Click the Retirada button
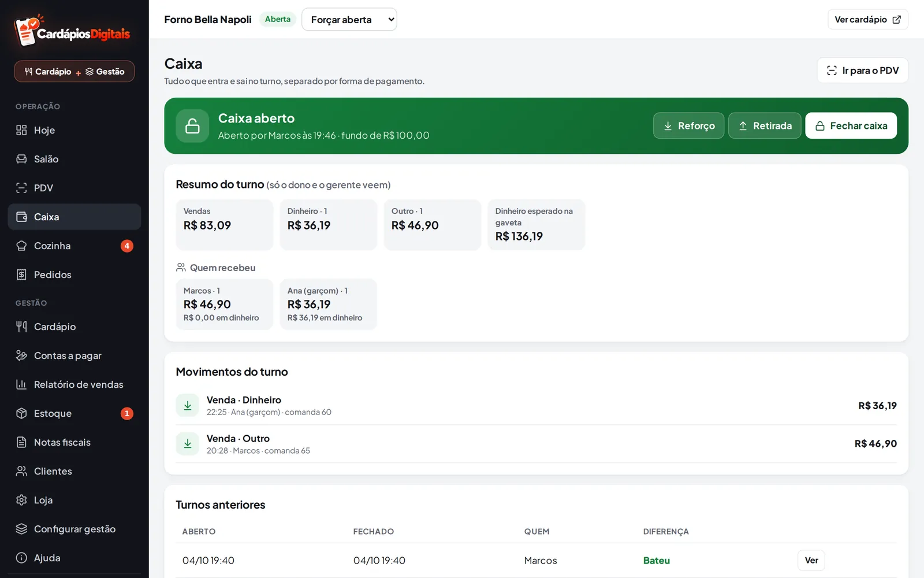Viewport: 924px width, 578px height. click(x=765, y=125)
